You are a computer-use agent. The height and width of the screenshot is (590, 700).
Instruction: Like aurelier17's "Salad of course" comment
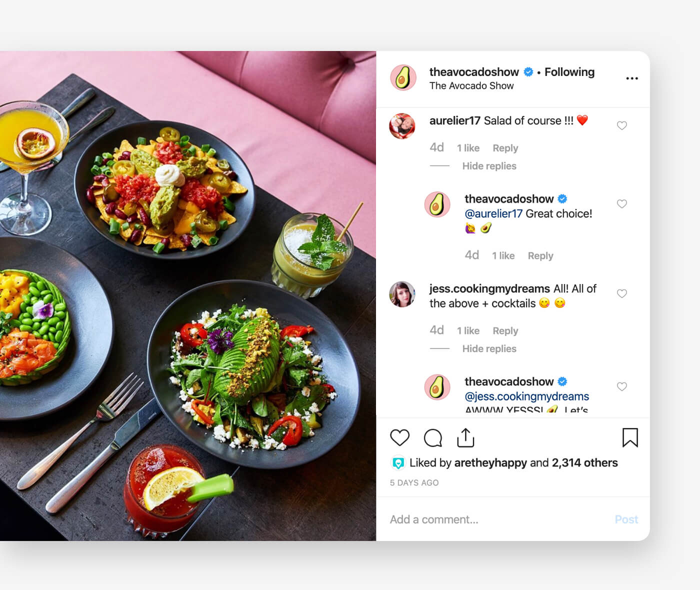[x=622, y=125]
